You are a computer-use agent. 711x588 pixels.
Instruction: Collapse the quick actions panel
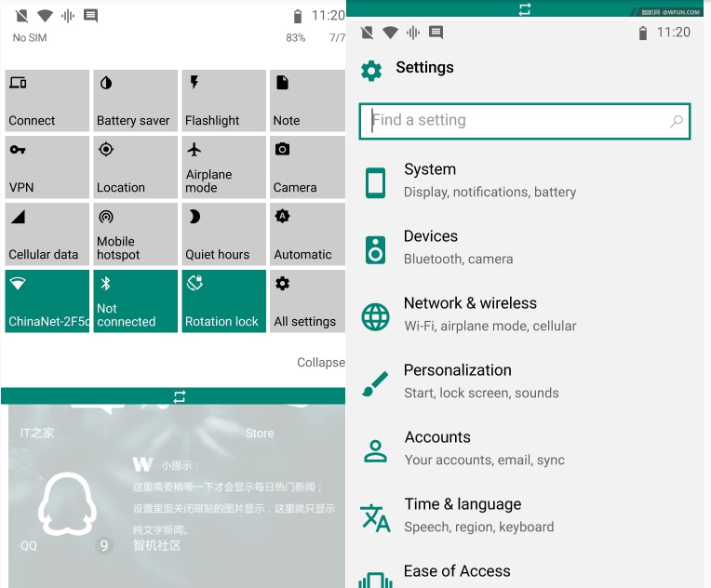tap(321, 362)
